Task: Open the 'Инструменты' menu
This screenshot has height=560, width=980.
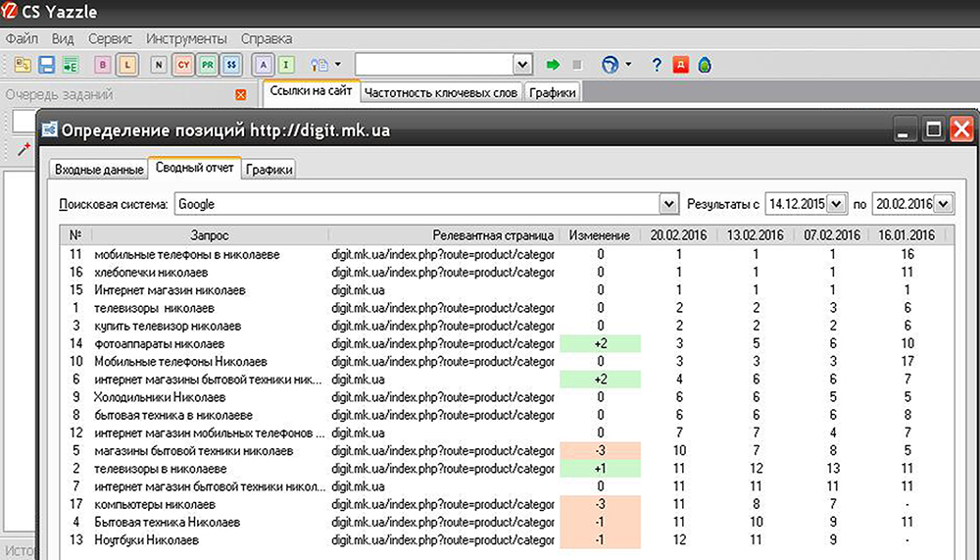Action: click(x=186, y=39)
